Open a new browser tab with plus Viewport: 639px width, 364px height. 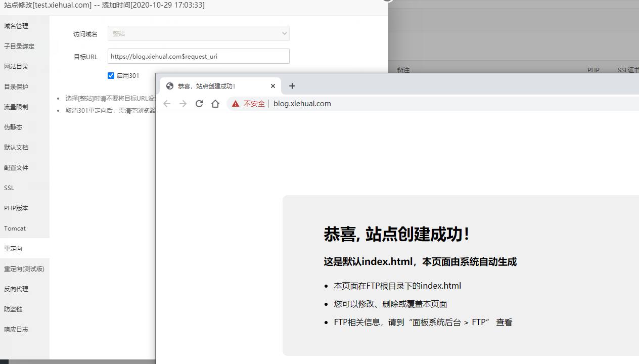point(292,86)
